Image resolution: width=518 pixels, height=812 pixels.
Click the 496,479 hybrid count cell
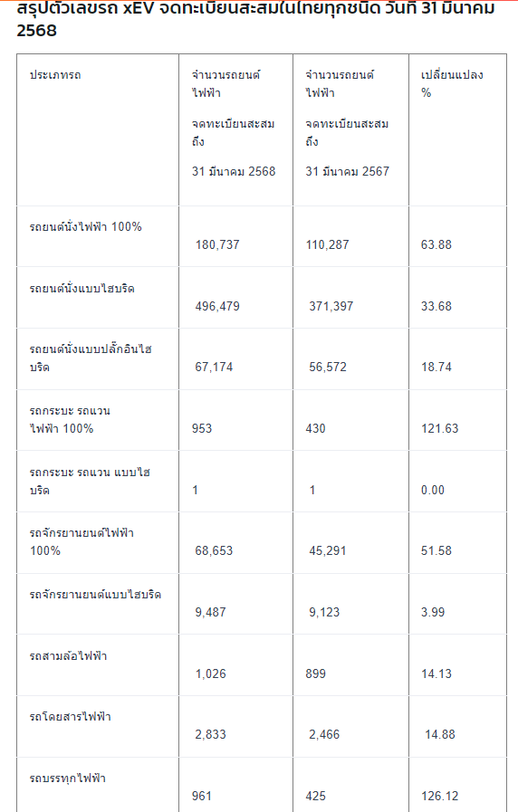click(x=217, y=306)
